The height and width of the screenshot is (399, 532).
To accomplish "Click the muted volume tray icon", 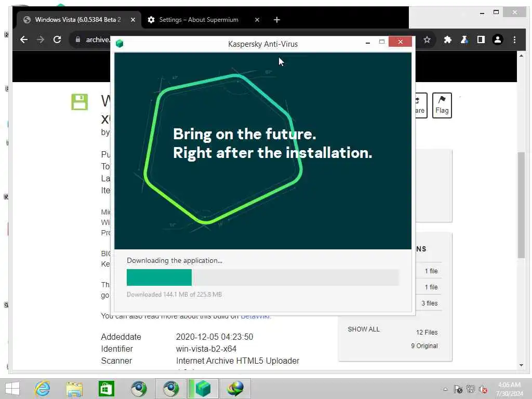I will tap(483, 390).
